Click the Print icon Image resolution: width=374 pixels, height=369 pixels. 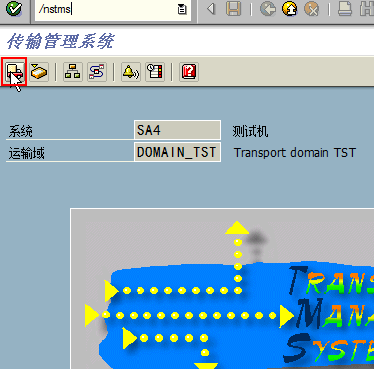[345, 9]
